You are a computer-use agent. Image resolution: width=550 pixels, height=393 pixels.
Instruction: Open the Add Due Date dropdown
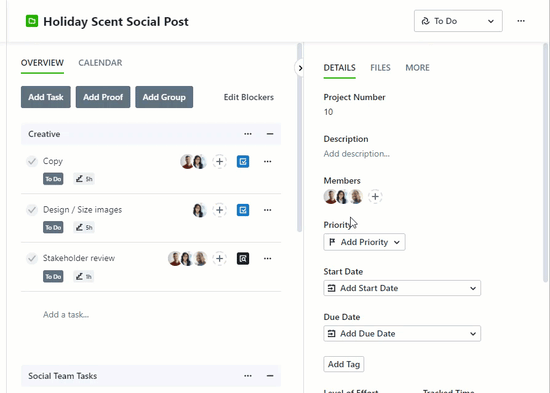tap(402, 333)
